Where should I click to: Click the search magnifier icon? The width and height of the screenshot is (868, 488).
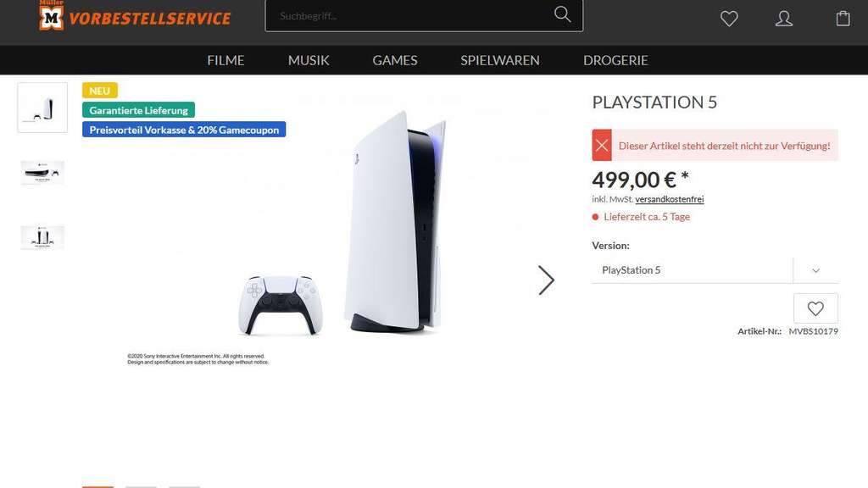(563, 14)
